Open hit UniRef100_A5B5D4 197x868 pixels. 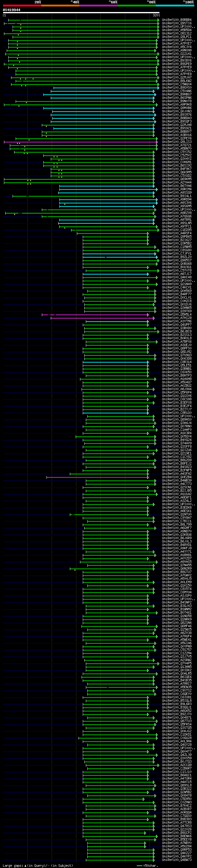pyautogui.click(x=177, y=30)
